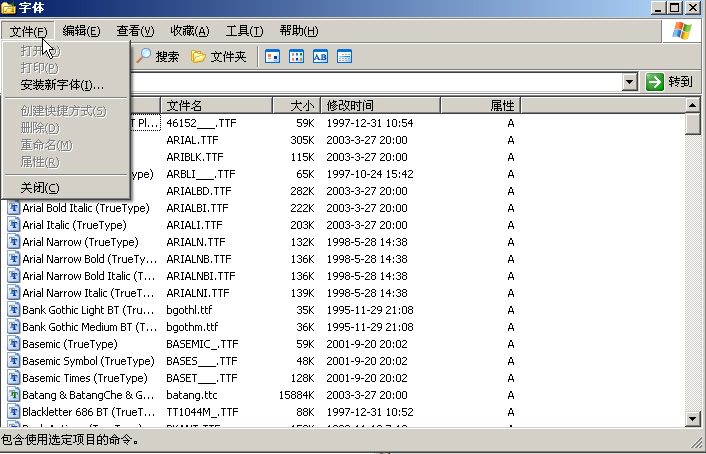Screen dimensions: 706x454
Task: Click the Basemic Symbol font icon
Action: pos(14,361)
